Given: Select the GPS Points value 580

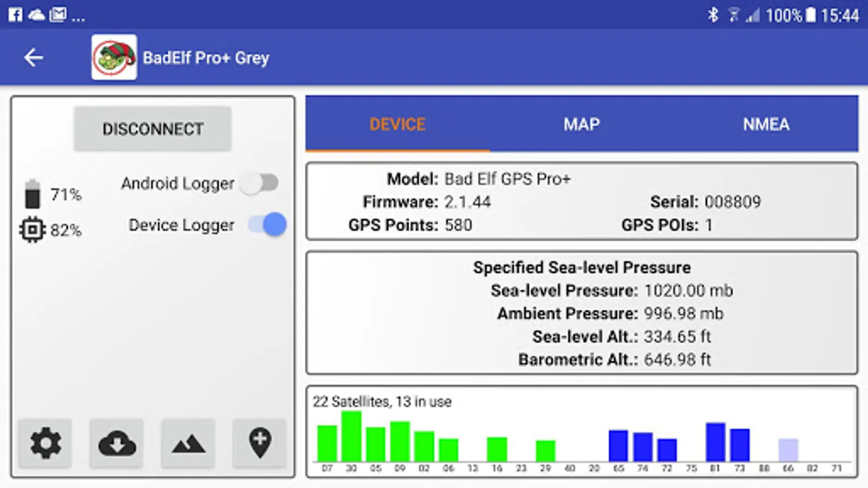Looking at the screenshot, I should point(458,225).
